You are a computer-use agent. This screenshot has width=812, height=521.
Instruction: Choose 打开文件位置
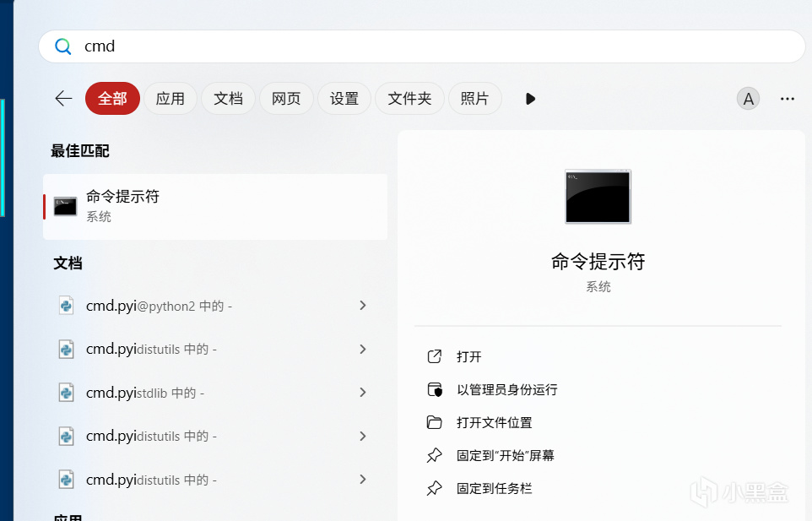coord(494,422)
